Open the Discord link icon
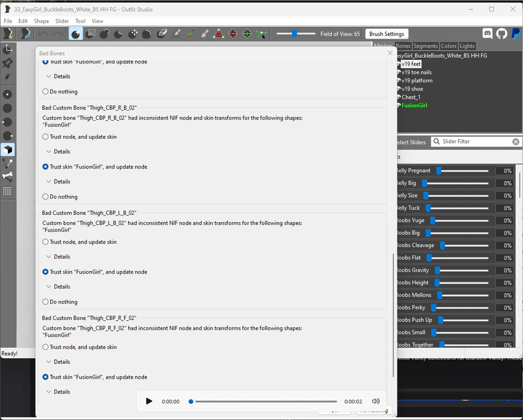 coord(487,34)
